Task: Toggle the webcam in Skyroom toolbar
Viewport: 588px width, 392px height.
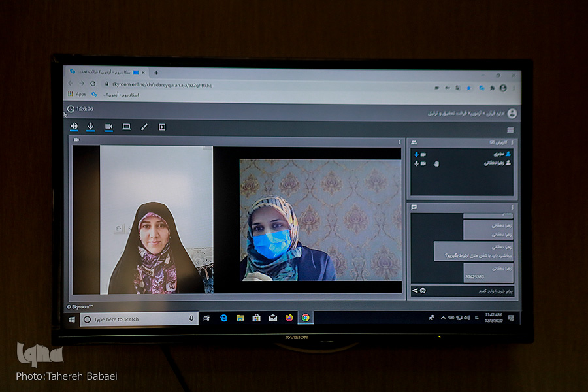Action: coord(108,127)
